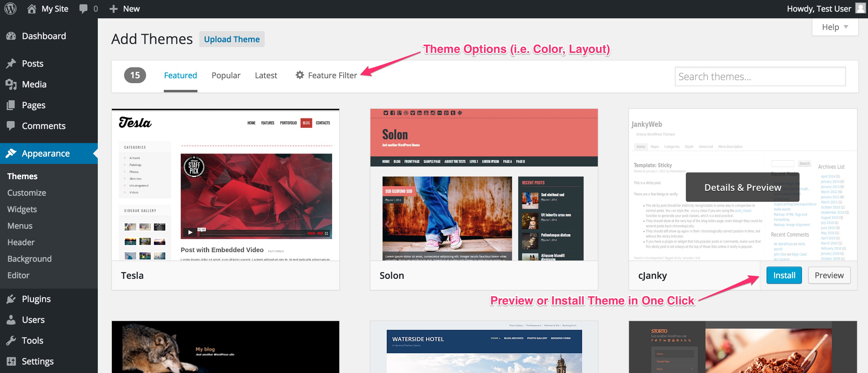Click the Waterside Hotel theme thumbnail

coord(484,347)
